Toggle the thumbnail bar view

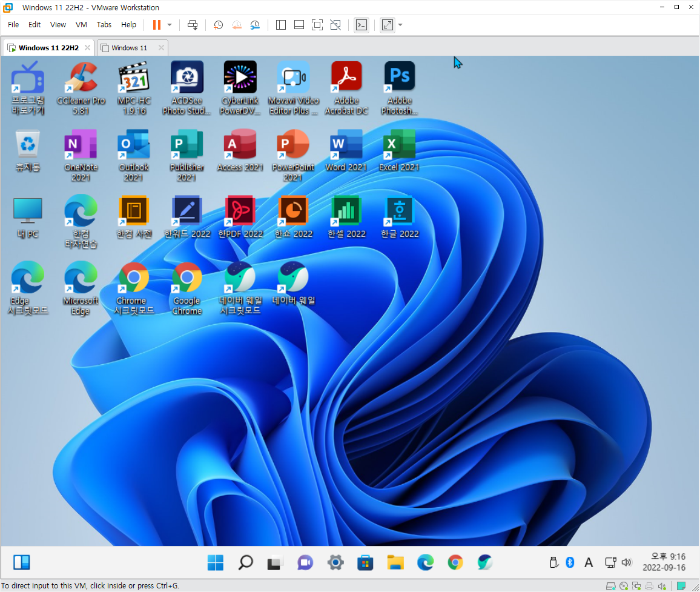[299, 25]
